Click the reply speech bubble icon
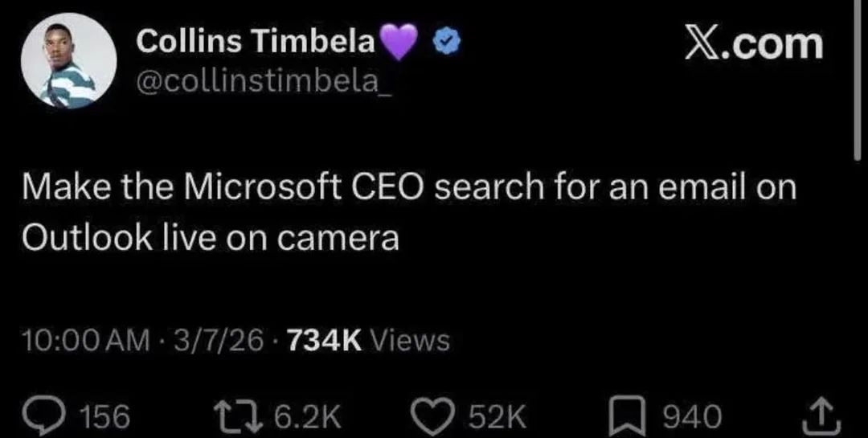Viewport: 868px width, 438px height. pos(57,415)
